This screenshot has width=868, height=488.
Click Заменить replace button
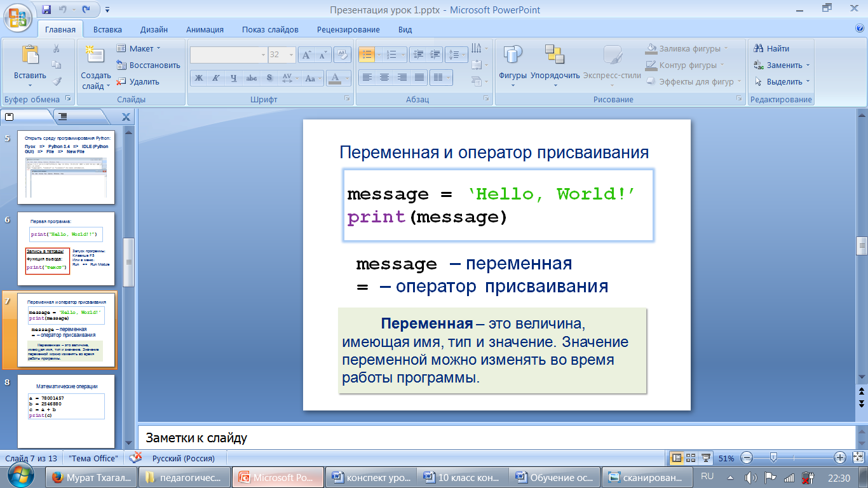coord(782,65)
